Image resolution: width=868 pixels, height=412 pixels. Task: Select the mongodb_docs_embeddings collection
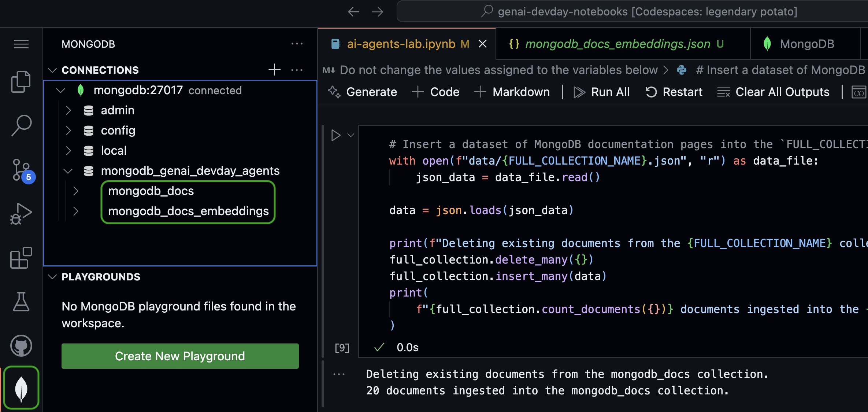(188, 211)
